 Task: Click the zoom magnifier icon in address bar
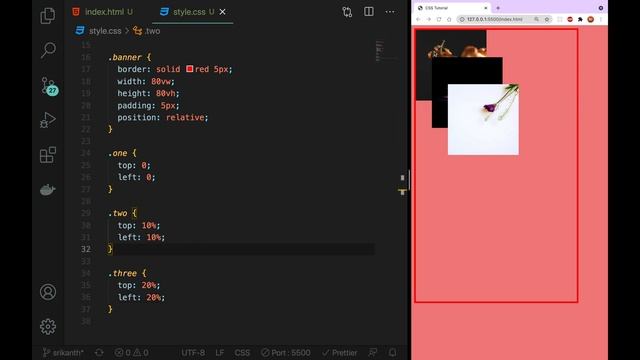click(x=536, y=19)
